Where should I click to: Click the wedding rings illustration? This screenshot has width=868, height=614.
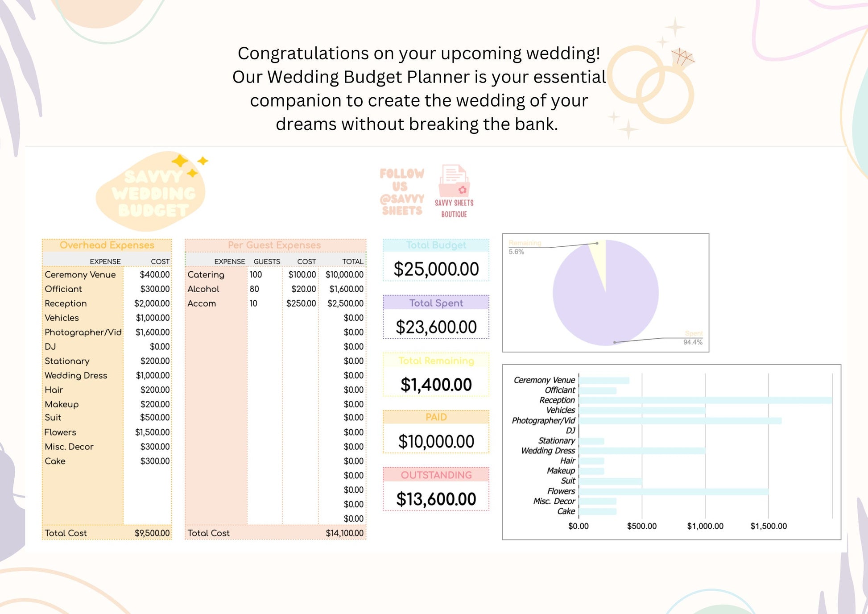click(x=650, y=85)
